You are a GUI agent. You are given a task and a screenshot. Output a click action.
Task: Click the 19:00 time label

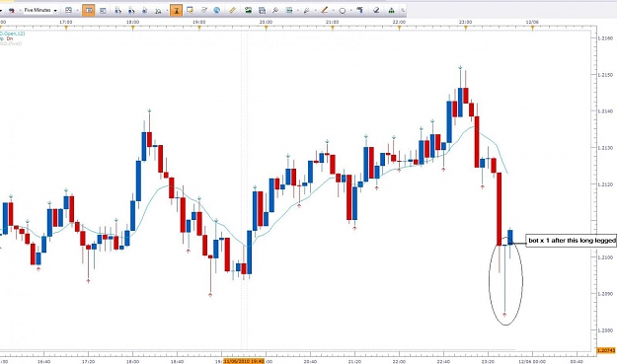coord(199,23)
